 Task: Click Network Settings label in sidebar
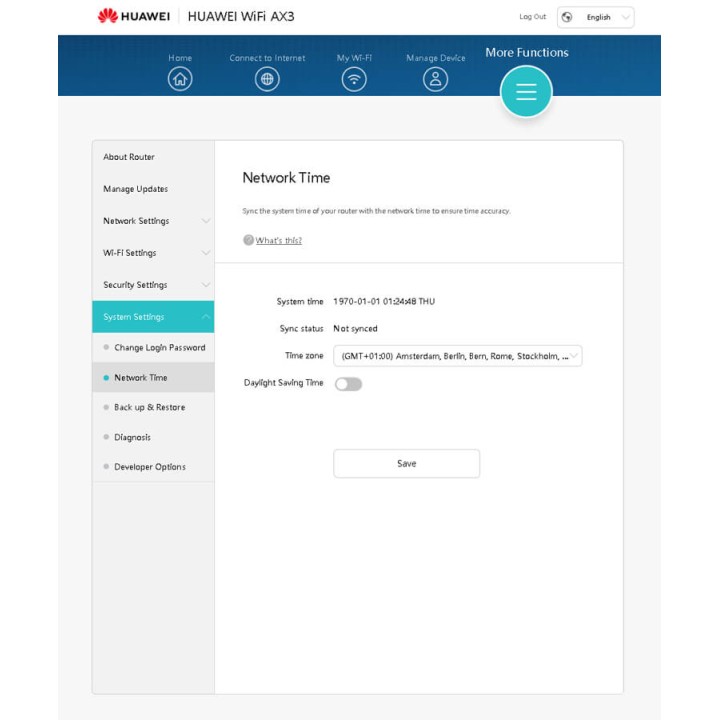(136, 221)
